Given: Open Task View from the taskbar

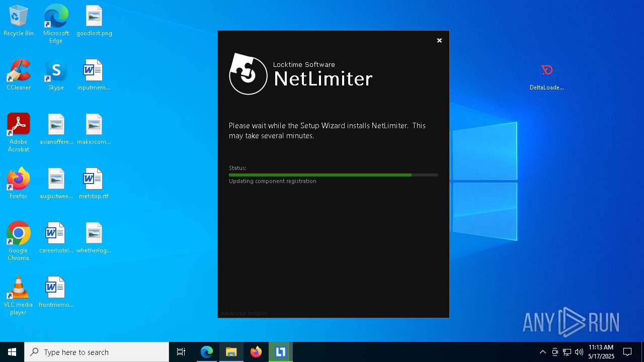Looking at the screenshot, I should pyautogui.click(x=181, y=352).
